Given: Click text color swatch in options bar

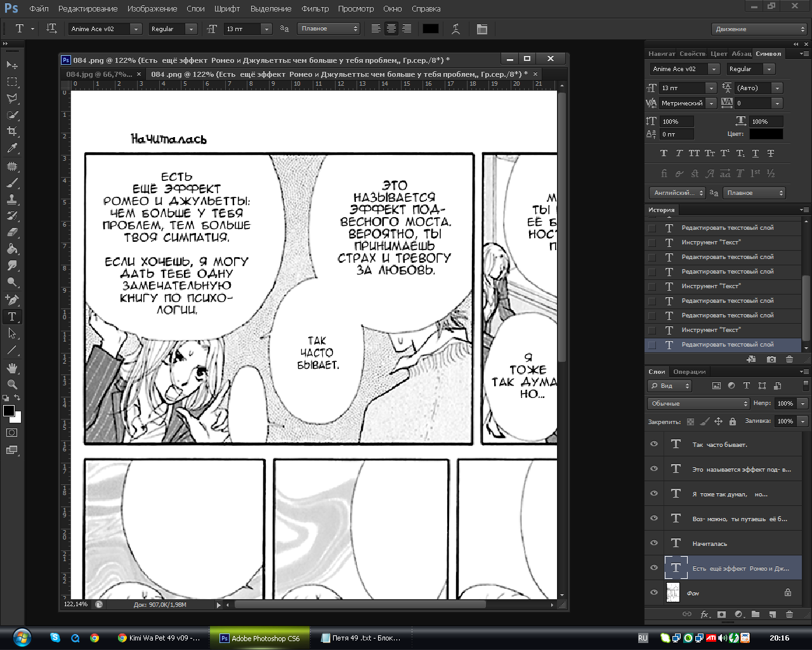Looking at the screenshot, I should click(431, 29).
